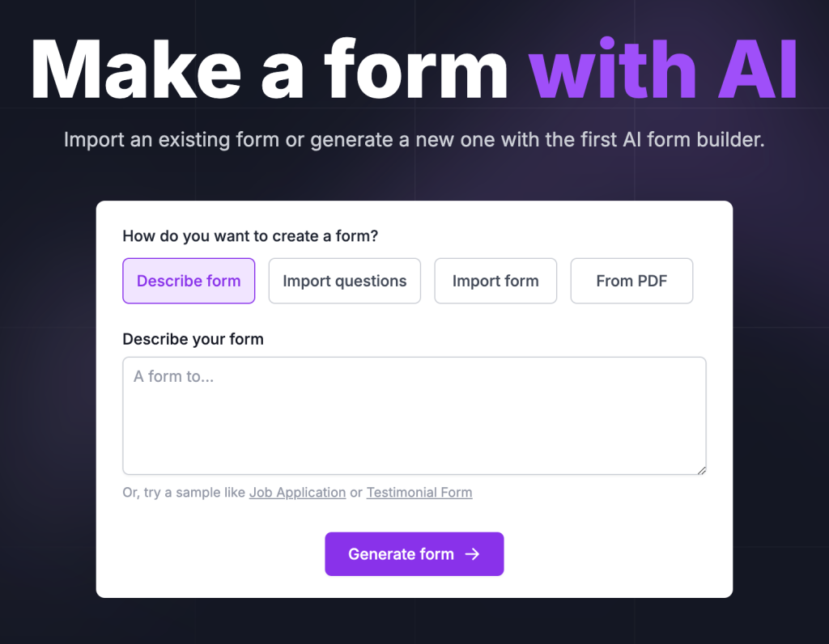The height and width of the screenshot is (644, 829).
Task: Select the Describe form option
Action: 189,281
